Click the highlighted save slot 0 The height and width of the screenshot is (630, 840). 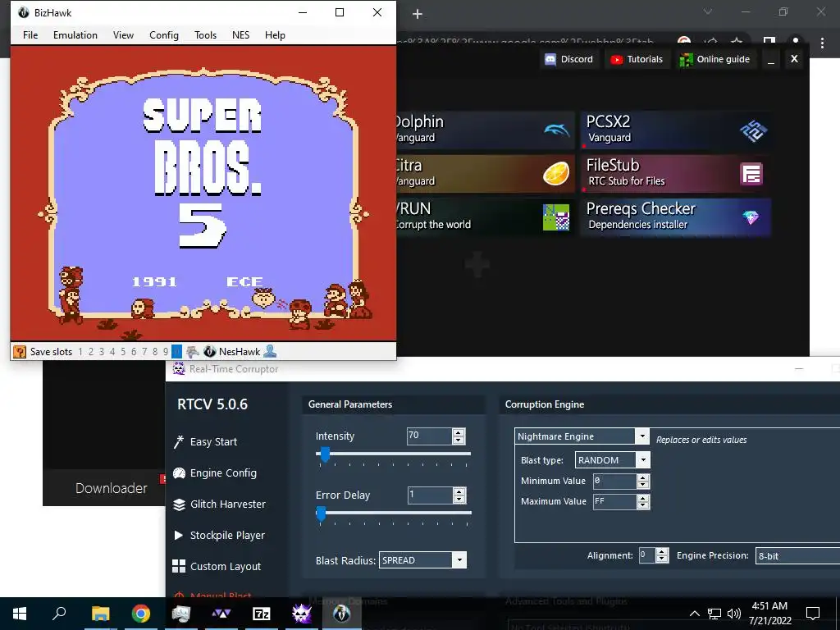tap(176, 352)
